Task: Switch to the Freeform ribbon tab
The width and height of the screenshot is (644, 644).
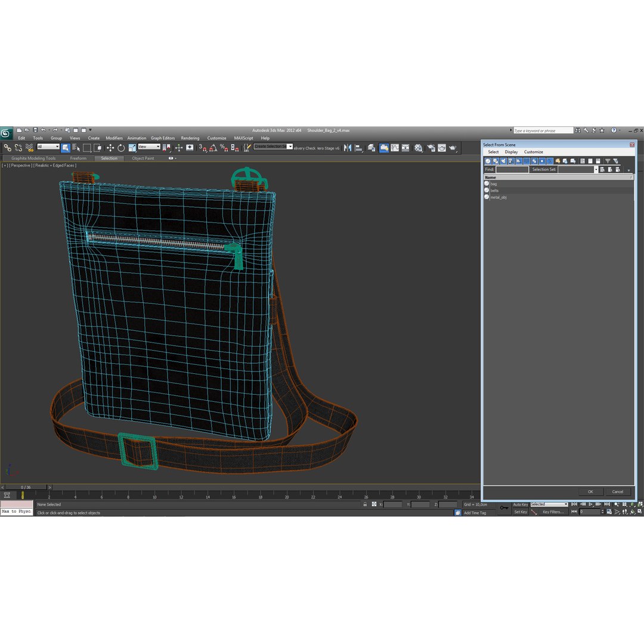Action: (x=78, y=158)
